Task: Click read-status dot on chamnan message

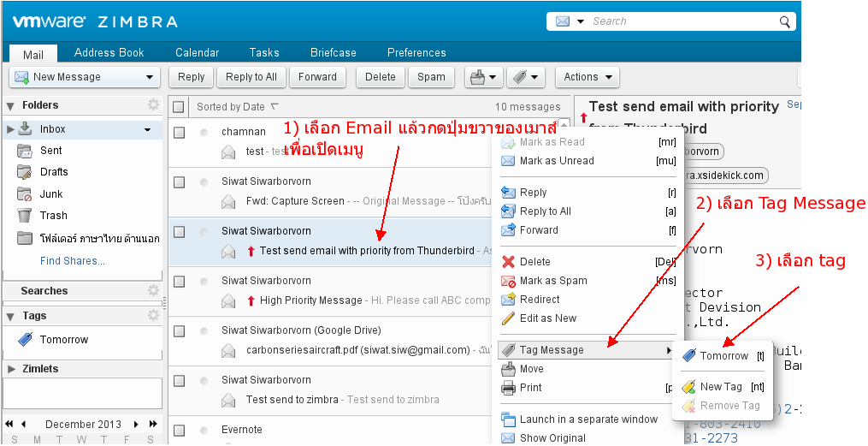Action: [204, 133]
